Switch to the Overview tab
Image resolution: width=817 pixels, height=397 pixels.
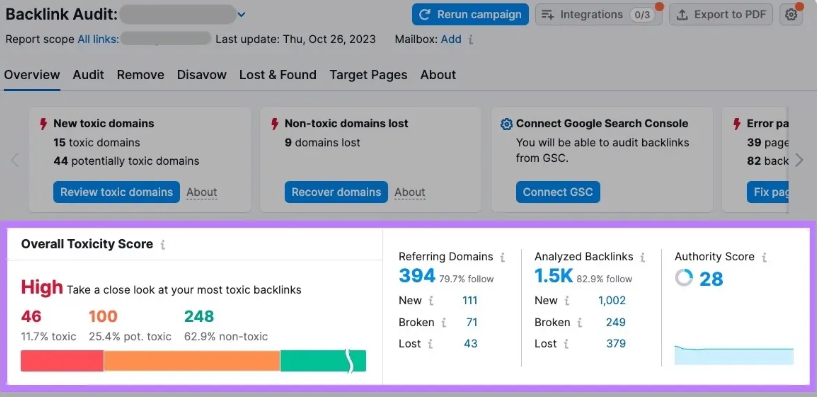coord(32,75)
